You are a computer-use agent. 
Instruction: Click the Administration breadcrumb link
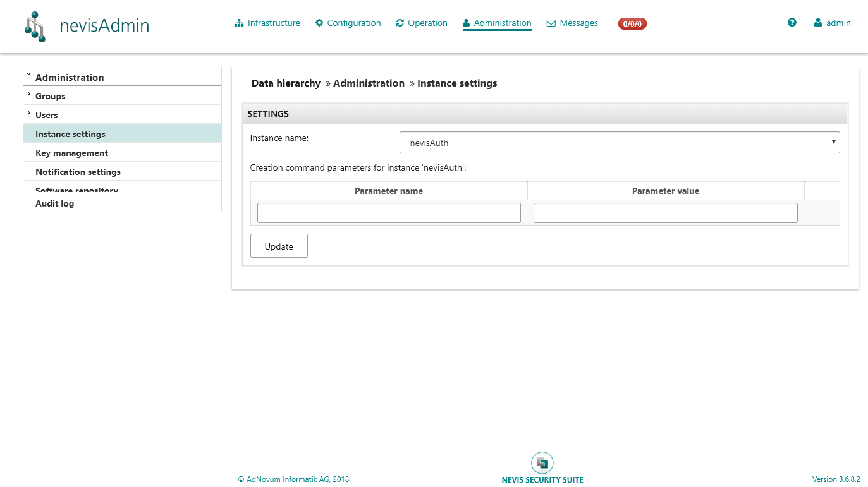[369, 83]
